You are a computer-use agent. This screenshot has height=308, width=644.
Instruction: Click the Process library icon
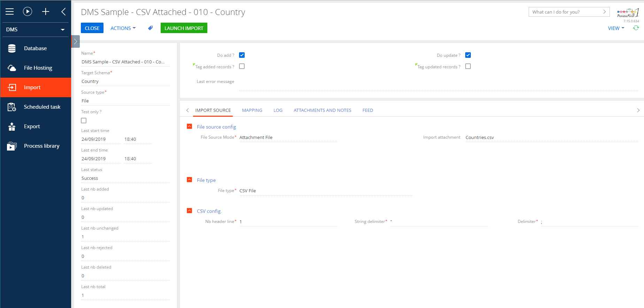tap(12, 146)
